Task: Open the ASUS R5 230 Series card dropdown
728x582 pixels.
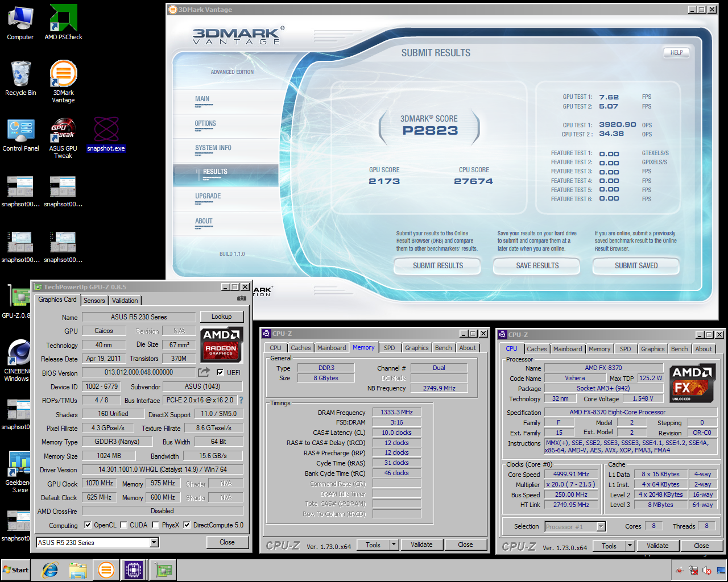Action: click(x=154, y=543)
